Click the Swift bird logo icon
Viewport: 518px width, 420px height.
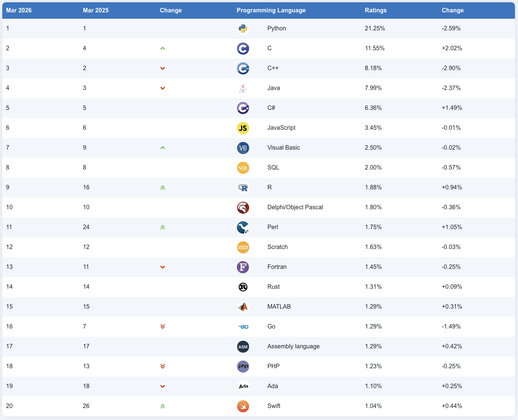pyautogui.click(x=243, y=406)
